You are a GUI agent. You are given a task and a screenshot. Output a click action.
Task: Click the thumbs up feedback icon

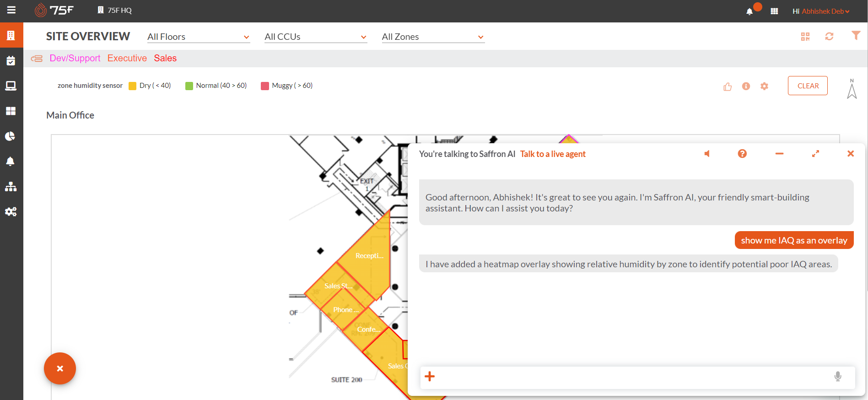click(728, 86)
